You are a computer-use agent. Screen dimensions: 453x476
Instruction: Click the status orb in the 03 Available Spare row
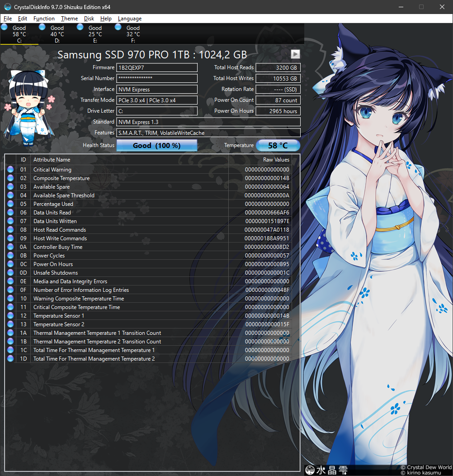pyautogui.click(x=10, y=187)
